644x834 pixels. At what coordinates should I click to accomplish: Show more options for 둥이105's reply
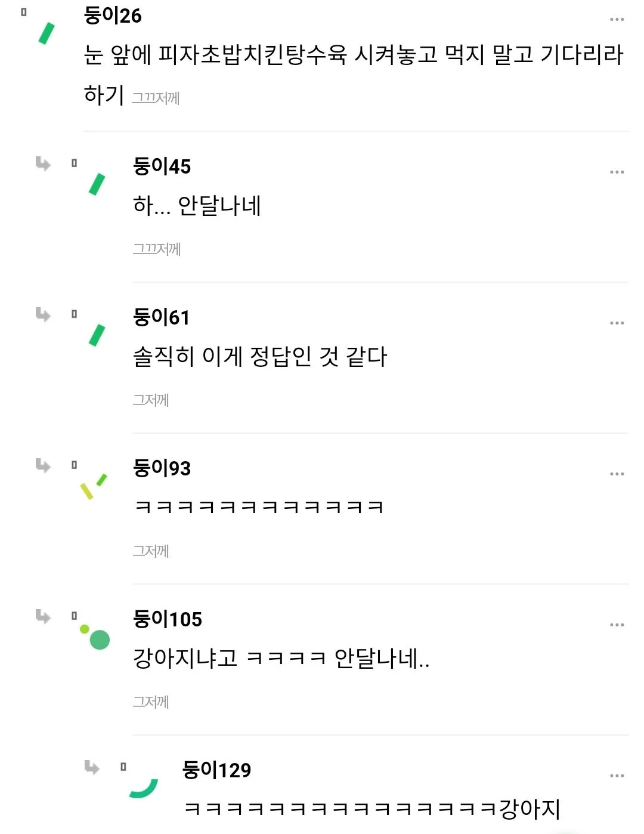[617, 625]
